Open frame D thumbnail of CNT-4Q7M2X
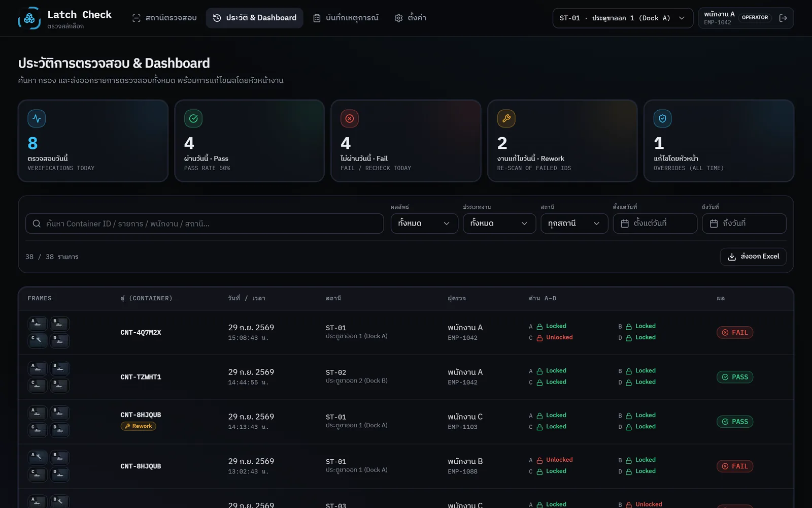812x508 pixels. click(59, 340)
